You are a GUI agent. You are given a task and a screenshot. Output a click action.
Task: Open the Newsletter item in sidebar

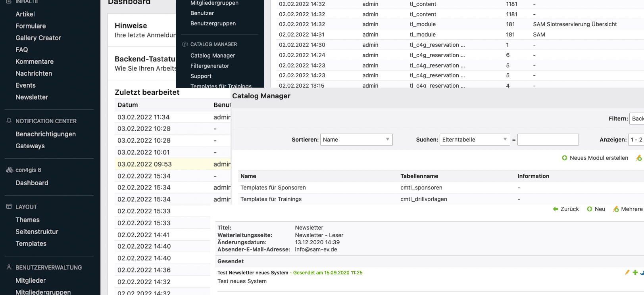pyautogui.click(x=32, y=97)
